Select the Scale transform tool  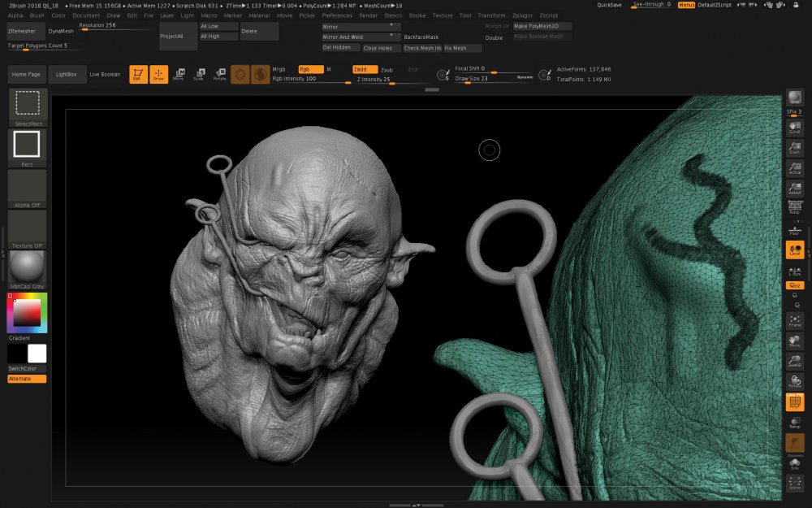coord(199,74)
